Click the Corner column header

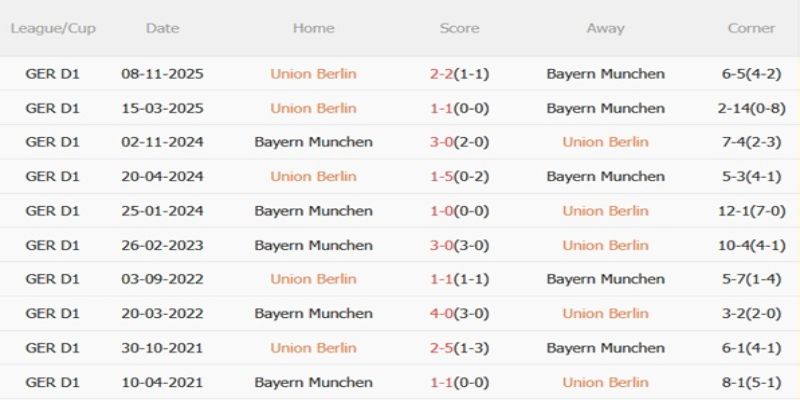click(x=751, y=28)
